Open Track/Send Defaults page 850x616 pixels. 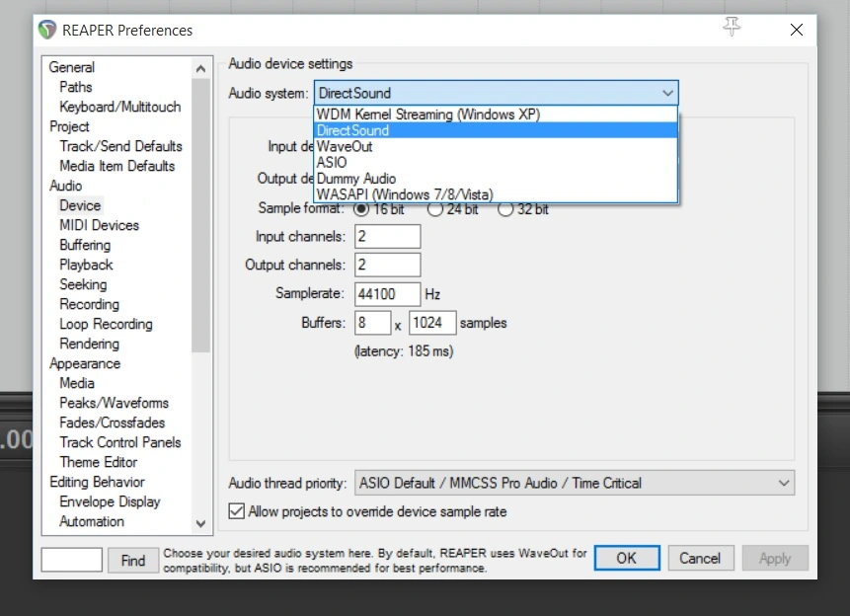[x=120, y=146]
